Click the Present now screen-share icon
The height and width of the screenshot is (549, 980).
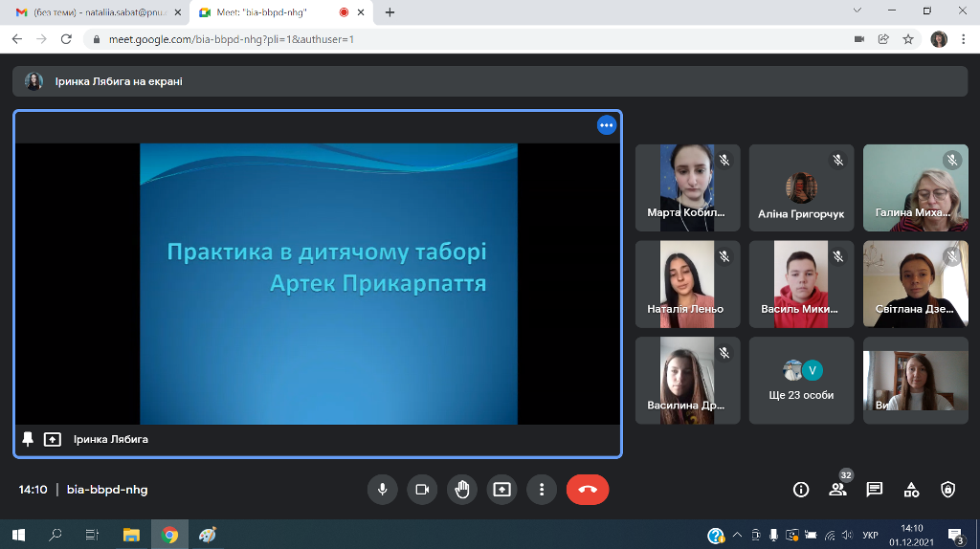(x=501, y=490)
